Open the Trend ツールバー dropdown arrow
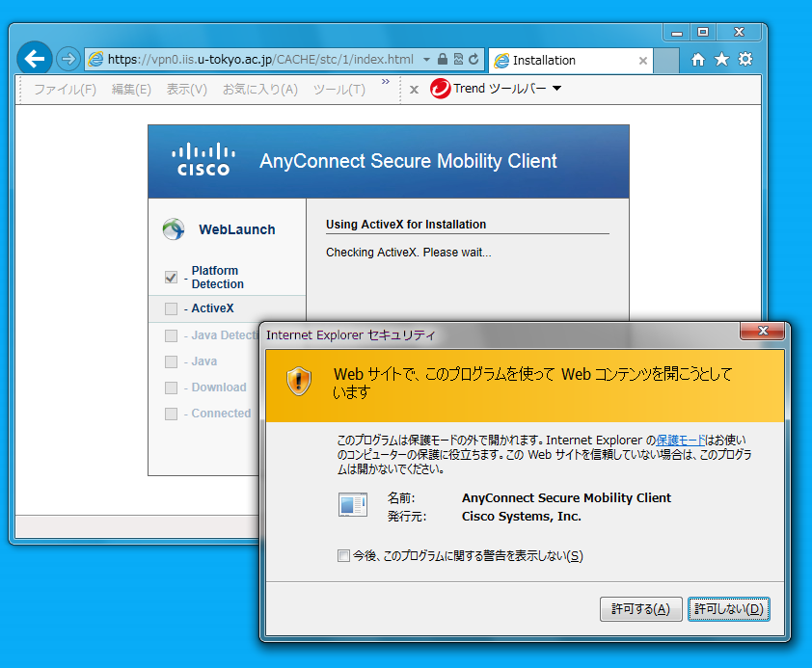The height and width of the screenshot is (668, 812). coord(556,89)
